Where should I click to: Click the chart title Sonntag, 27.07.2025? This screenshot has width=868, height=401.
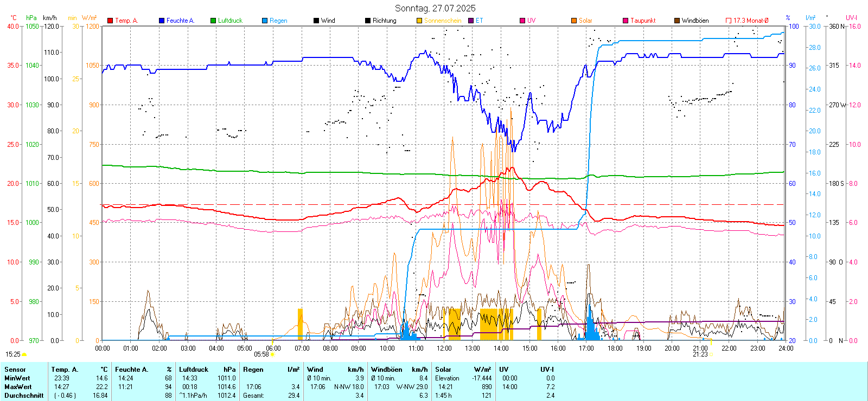coord(435,8)
